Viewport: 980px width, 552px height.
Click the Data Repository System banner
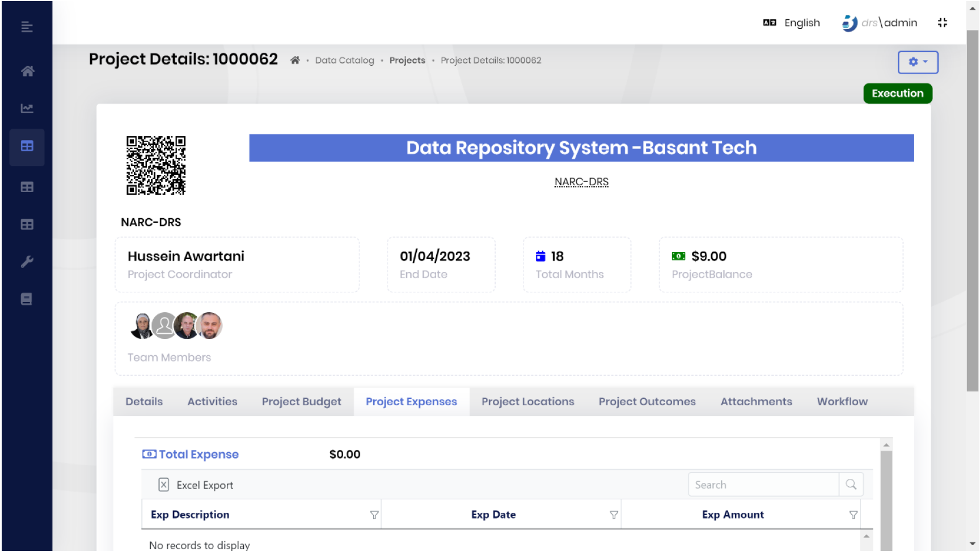tap(581, 148)
